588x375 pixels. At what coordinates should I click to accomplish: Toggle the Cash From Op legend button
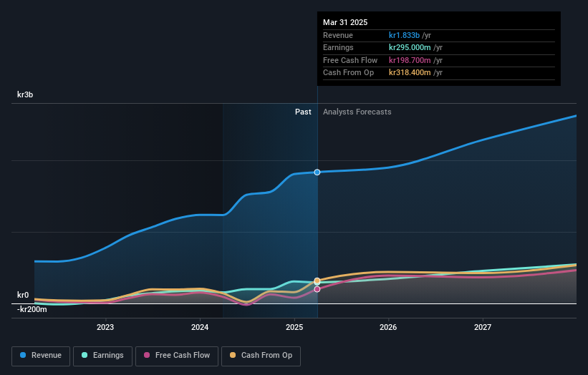[x=261, y=356]
